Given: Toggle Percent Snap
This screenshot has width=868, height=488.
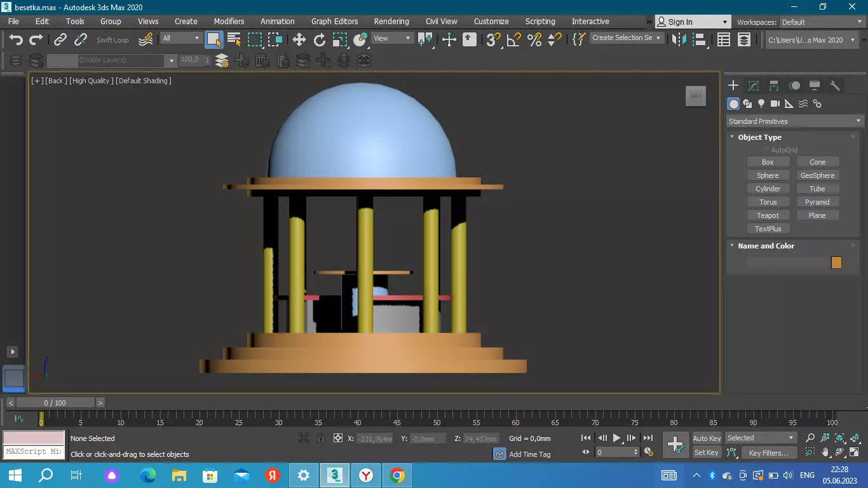Looking at the screenshot, I should [x=534, y=39].
